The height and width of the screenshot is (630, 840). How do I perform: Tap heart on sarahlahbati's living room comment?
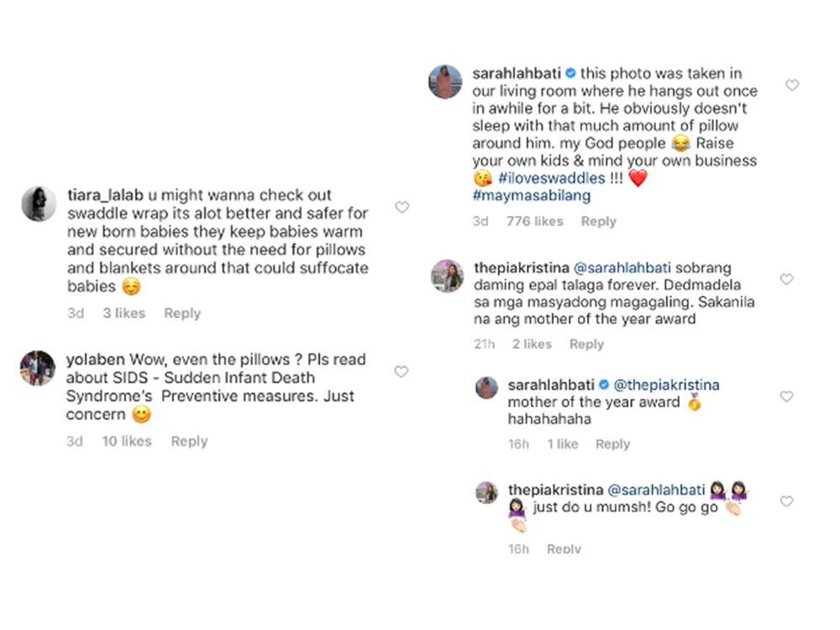pyautogui.click(x=791, y=85)
